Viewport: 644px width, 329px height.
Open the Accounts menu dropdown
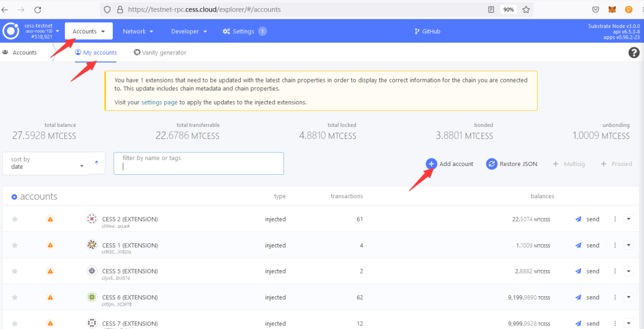point(89,31)
